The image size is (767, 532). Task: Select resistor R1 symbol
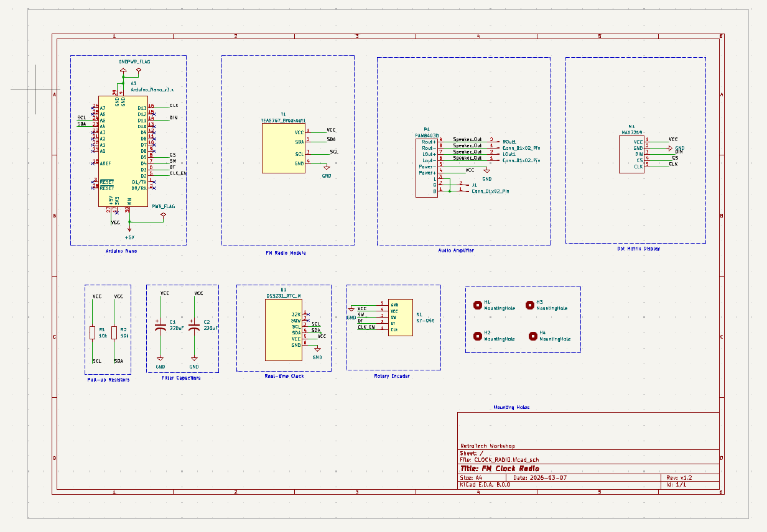click(x=92, y=332)
